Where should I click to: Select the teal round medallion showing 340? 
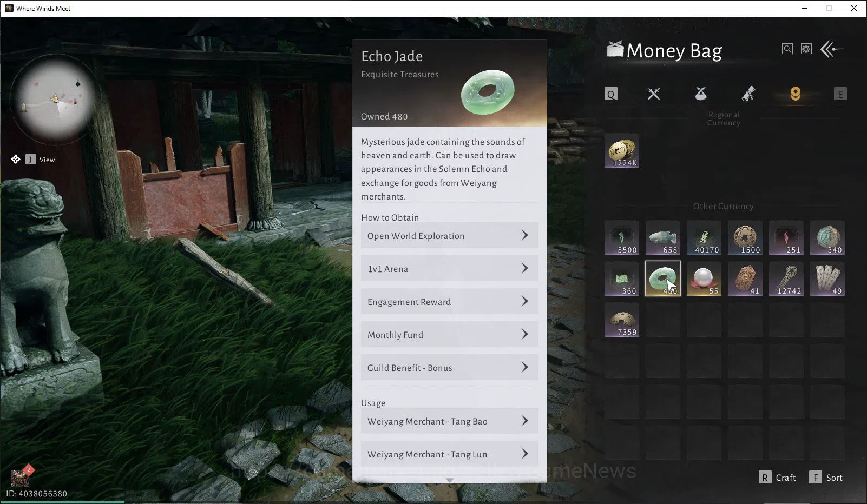point(827,238)
